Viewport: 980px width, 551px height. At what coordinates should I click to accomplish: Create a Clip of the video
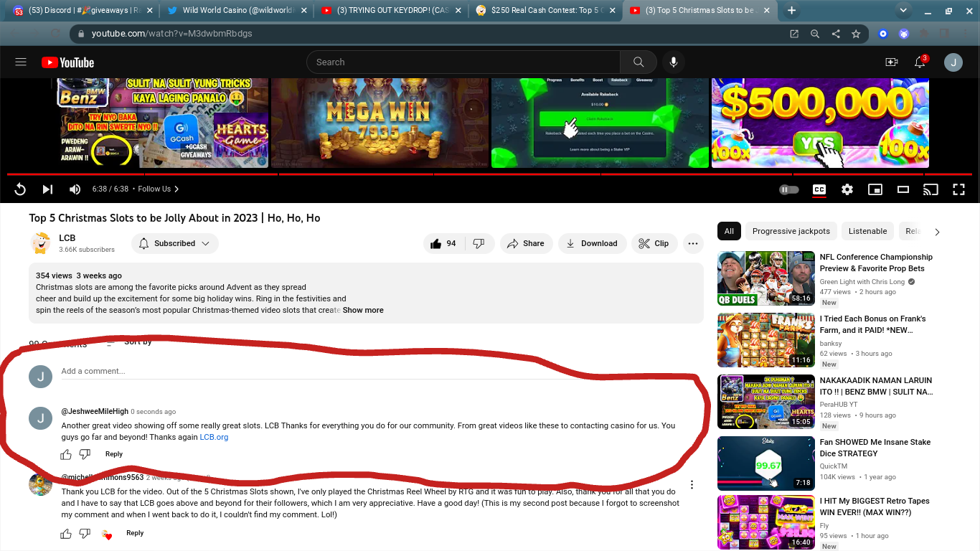[654, 244]
